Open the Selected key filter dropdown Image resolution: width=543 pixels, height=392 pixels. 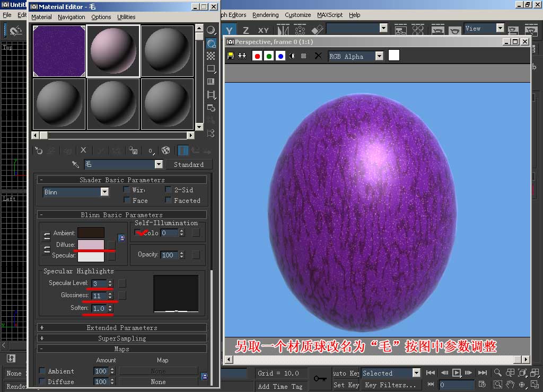pos(416,373)
